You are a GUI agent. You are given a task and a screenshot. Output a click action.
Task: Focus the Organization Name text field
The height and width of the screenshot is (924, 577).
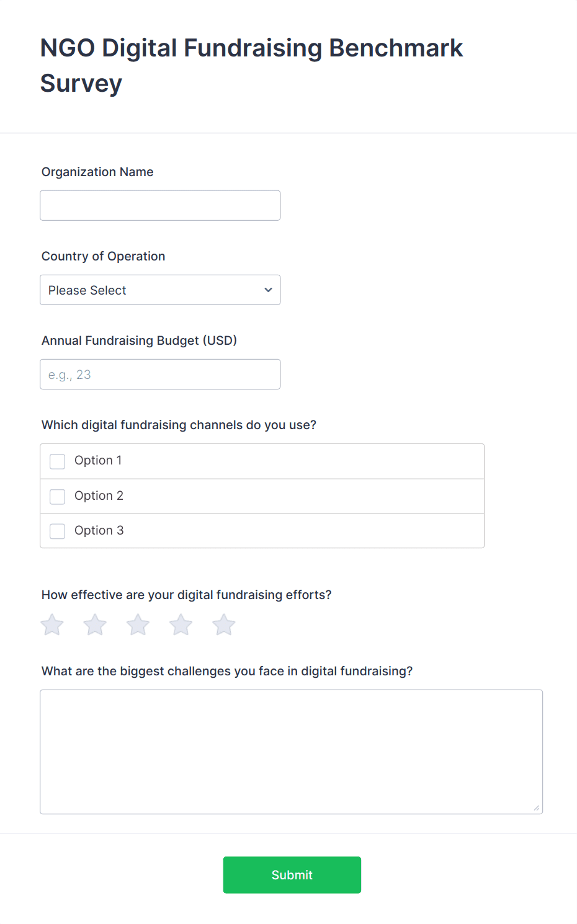160,205
